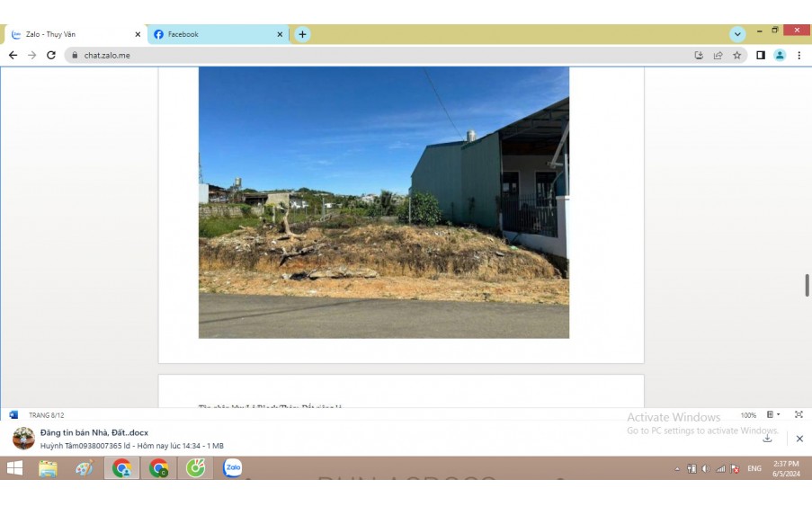Open the page view options dropdown
The width and height of the screenshot is (812, 506).
pyautogui.click(x=773, y=415)
